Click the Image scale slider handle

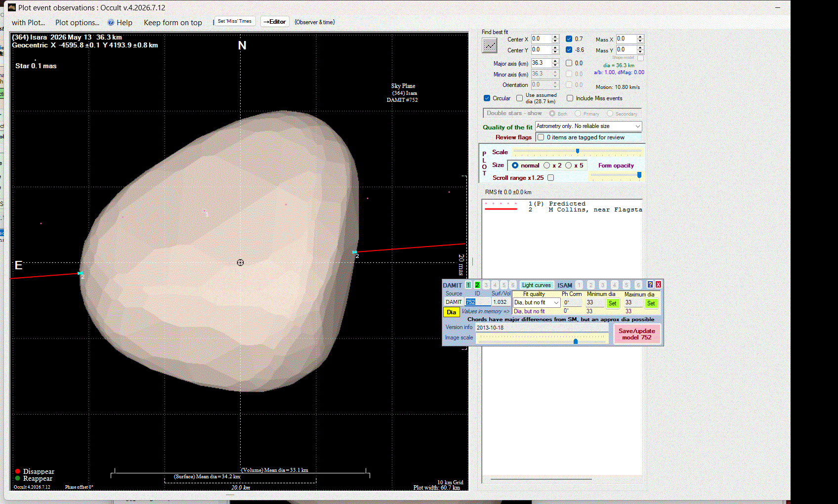point(576,341)
